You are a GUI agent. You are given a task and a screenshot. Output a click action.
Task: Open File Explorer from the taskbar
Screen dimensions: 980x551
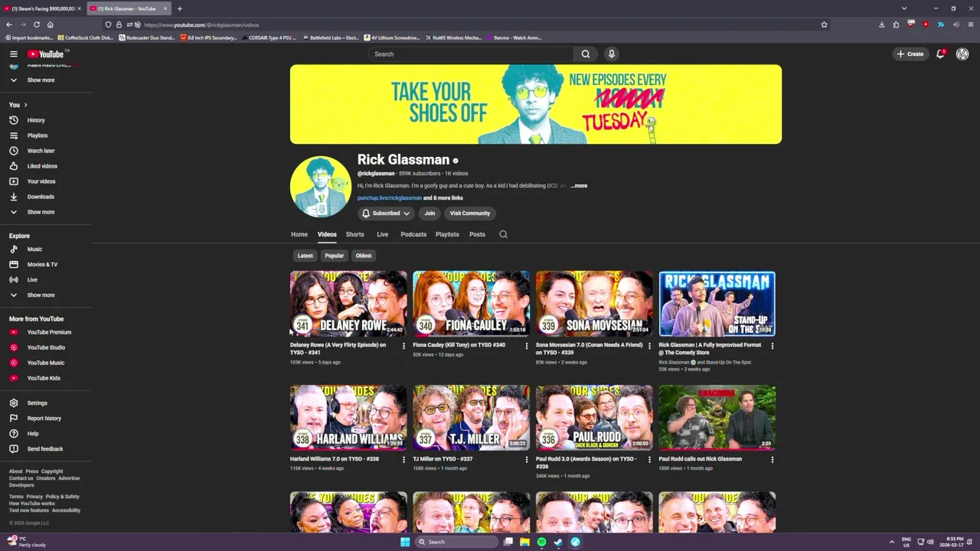(524, 542)
